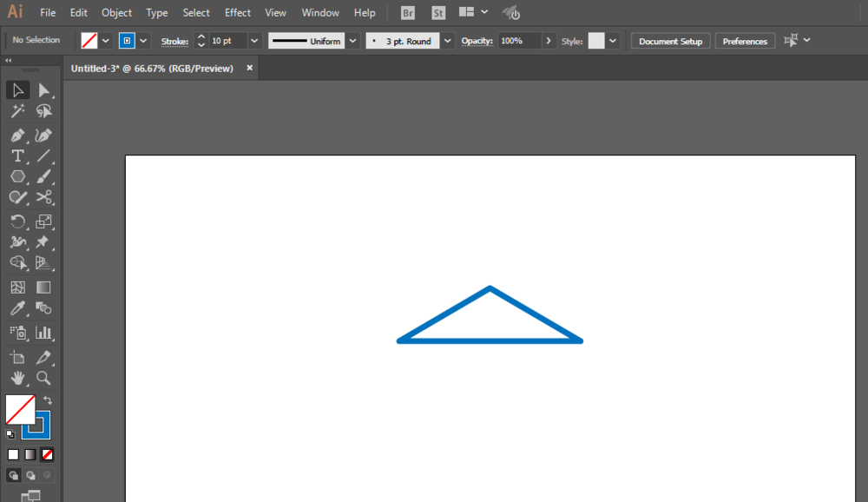
Task: Select the Magic Wand tool
Action: click(x=17, y=111)
